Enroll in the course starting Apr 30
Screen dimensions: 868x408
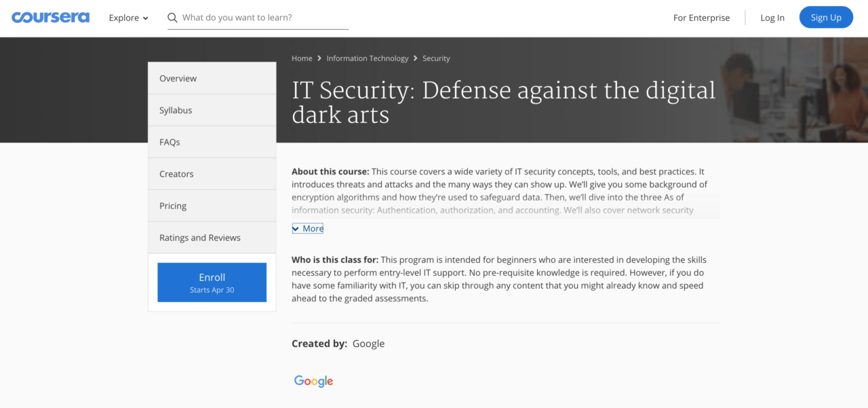[212, 282]
